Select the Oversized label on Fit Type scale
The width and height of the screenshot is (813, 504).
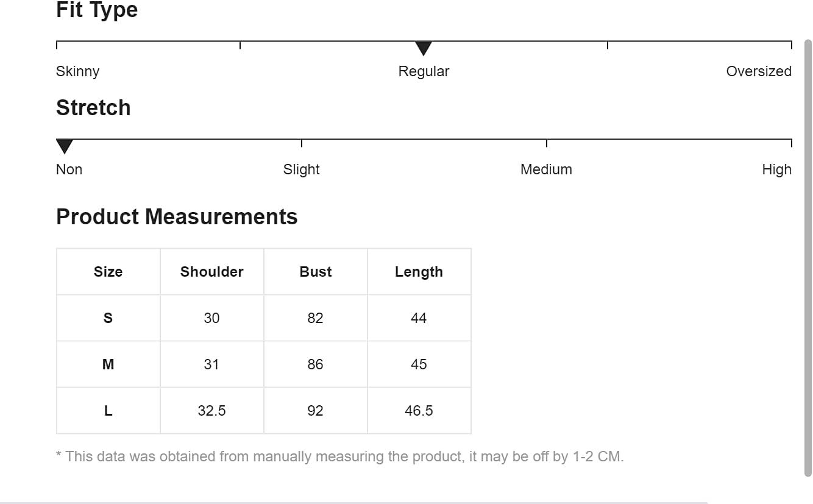[x=758, y=71]
